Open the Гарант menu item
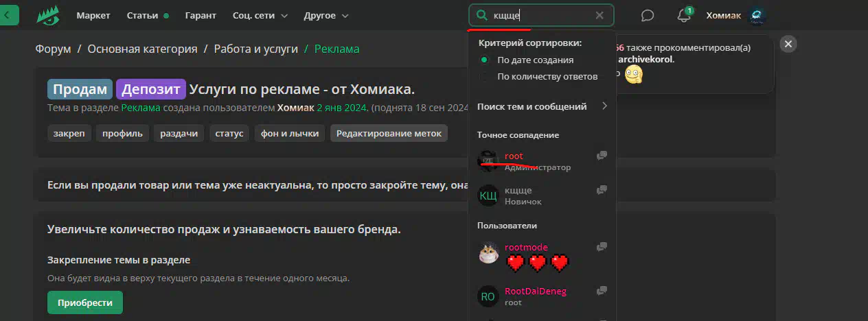 (x=201, y=15)
